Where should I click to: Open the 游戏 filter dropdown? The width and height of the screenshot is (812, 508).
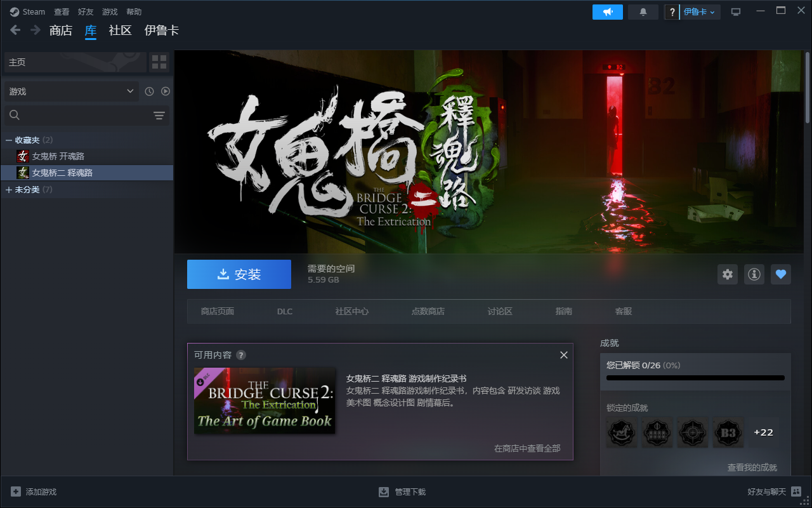(71, 91)
